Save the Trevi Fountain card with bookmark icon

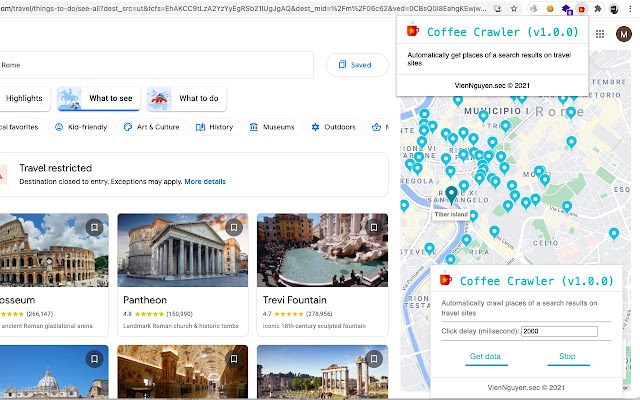point(373,227)
